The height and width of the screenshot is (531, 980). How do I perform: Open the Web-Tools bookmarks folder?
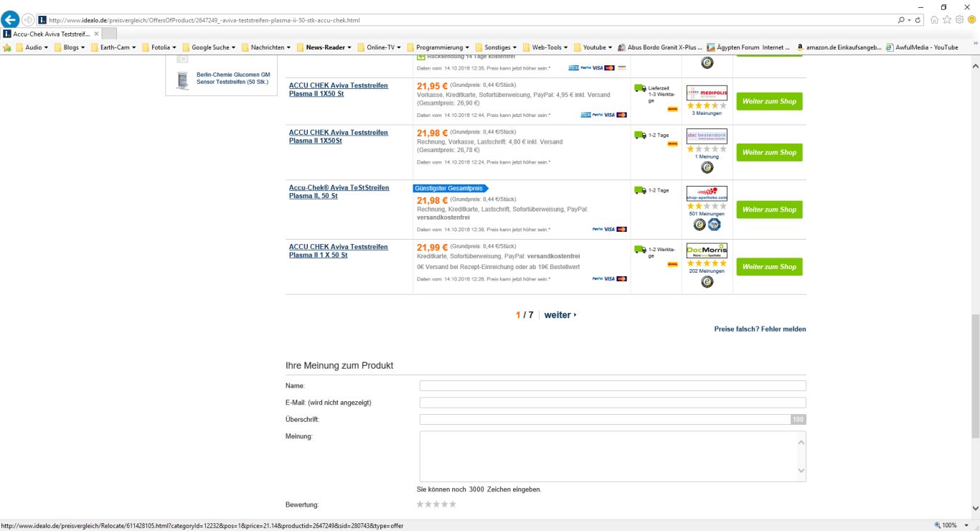(x=546, y=47)
